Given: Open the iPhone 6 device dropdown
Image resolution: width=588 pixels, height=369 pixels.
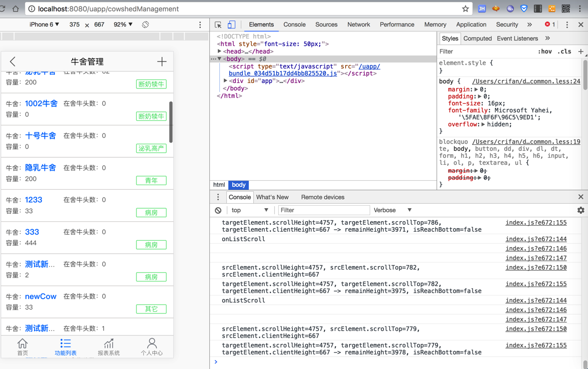Looking at the screenshot, I should click(x=44, y=24).
